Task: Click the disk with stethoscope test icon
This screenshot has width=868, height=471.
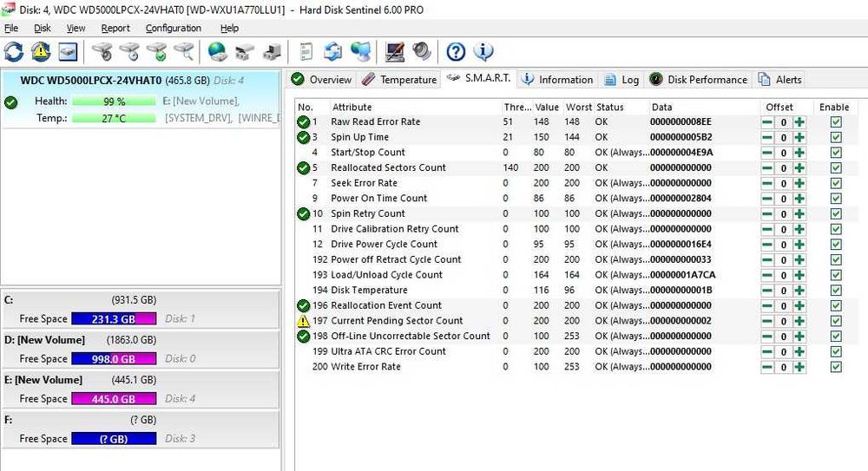Action: (x=102, y=52)
